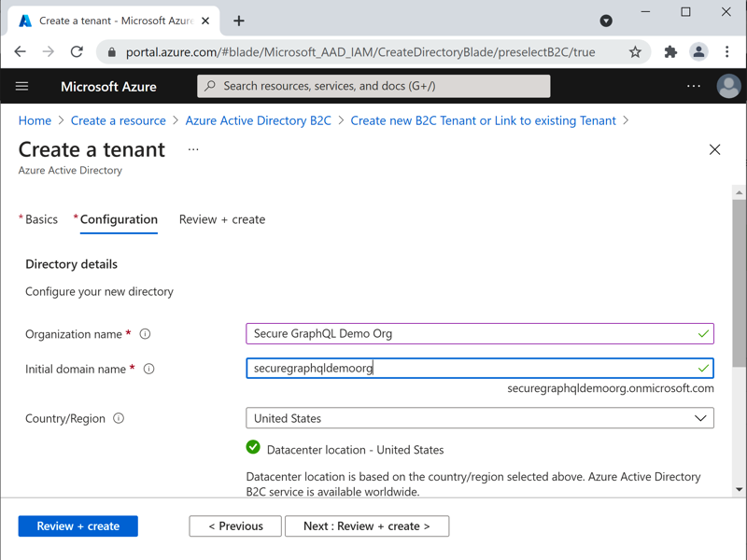Click scrollbar up arrow
The height and width of the screenshot is (560, 747).
click(x=739, y=192)
